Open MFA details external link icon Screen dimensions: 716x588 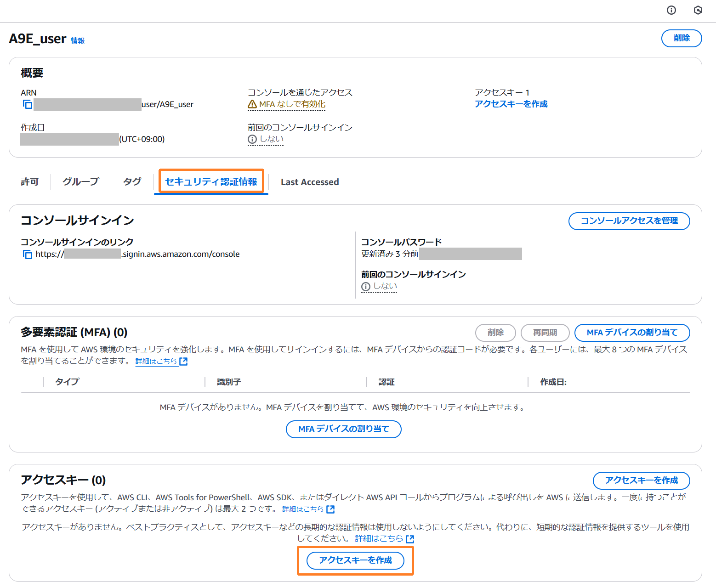click(183, 362)
